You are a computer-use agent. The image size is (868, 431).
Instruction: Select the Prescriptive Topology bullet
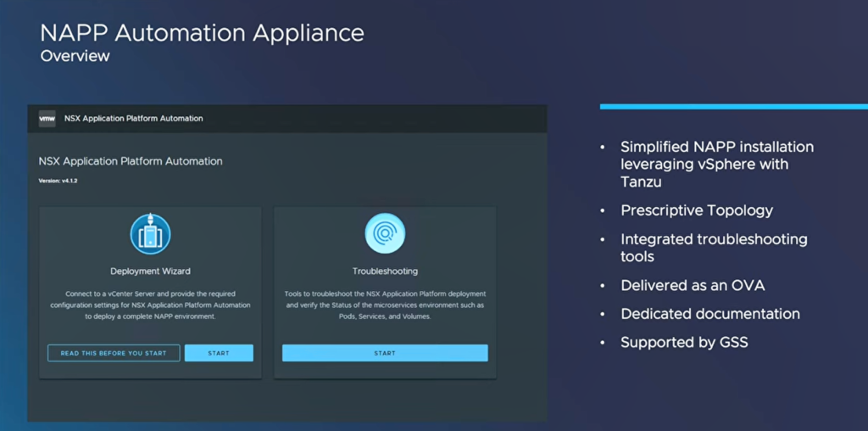tap(697, 210)
